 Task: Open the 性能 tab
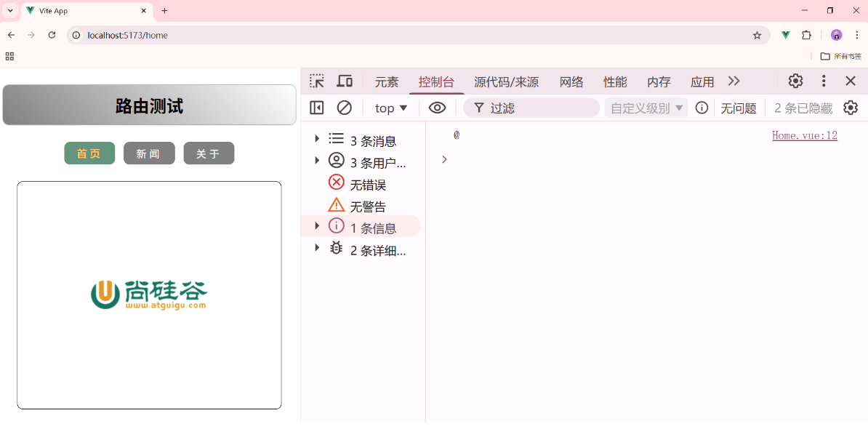(x=615, y=82)
